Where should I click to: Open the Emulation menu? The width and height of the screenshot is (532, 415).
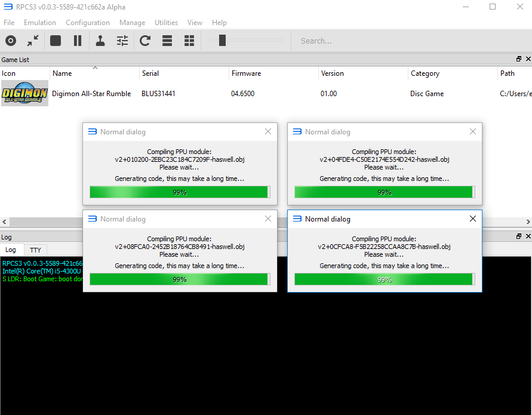(x=39, y=23)
